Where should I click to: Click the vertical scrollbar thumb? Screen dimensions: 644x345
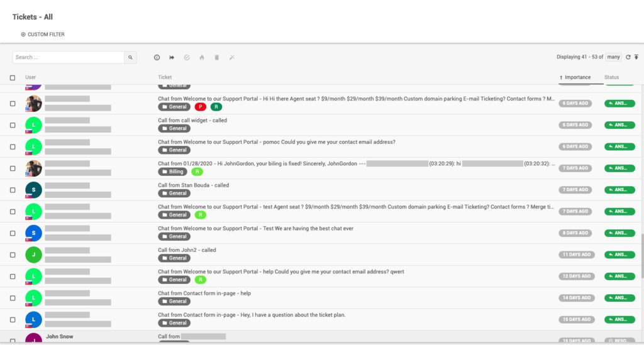642,256
